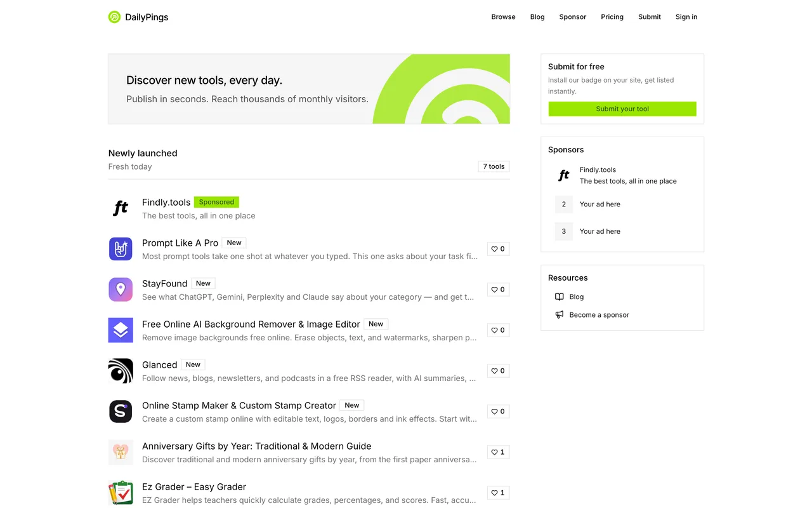Open Online Stamp Maker & Custom Stamp Creator
Image resolution: width=812 pixels, height=508 pixels.
239,405
